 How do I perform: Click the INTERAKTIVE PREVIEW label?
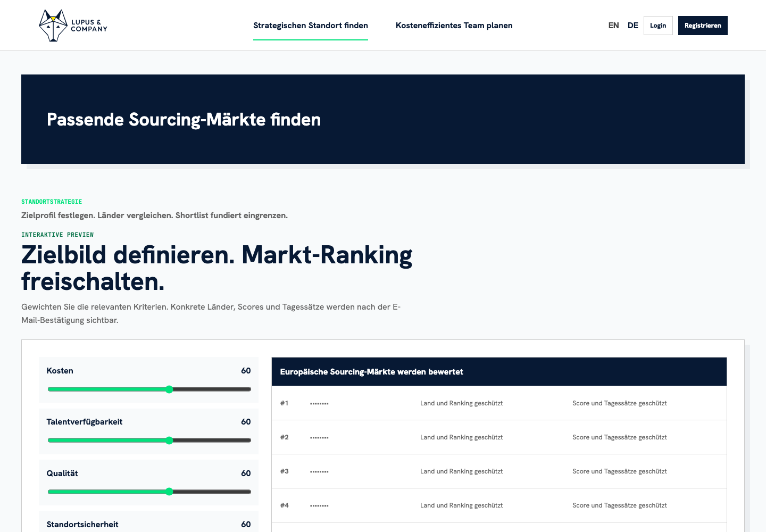click(x=57, y=235)
